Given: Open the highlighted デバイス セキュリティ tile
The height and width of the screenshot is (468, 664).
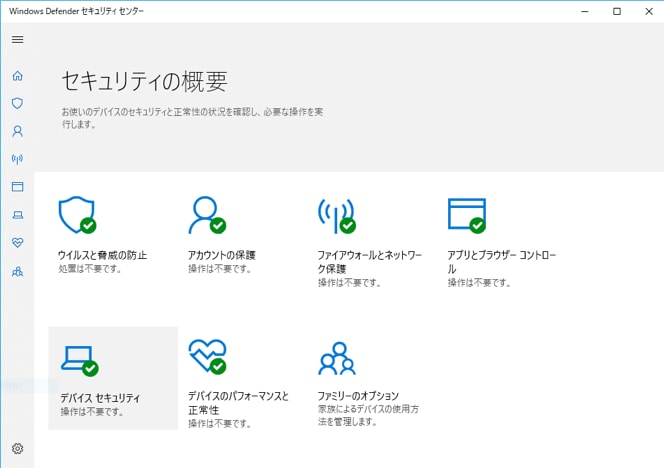Looking at the screenshot, I should (x=113, y=378).
